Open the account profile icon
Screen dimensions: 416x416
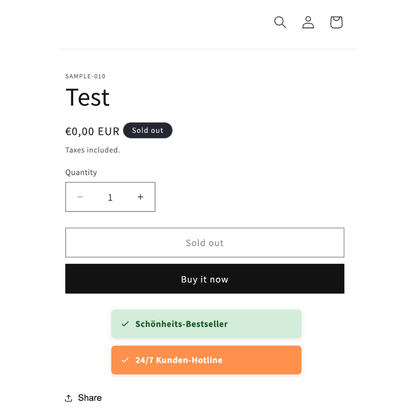point(308,22)
